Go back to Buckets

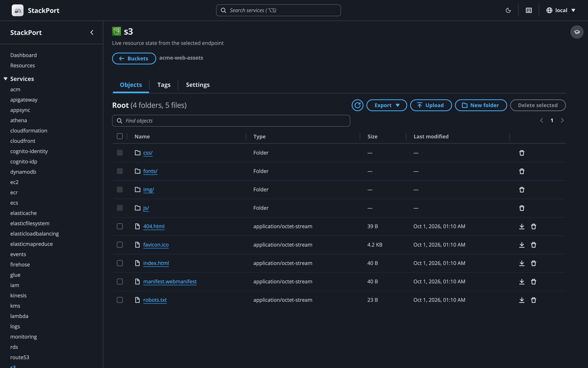[134, 58]
